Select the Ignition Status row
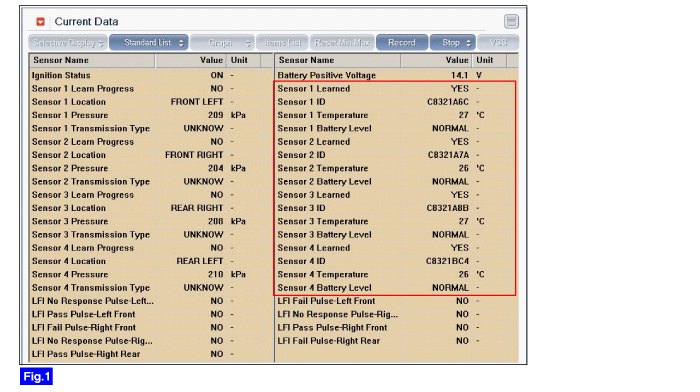The height and width of the screenshot is (392, 700). (x=151, y=75)
